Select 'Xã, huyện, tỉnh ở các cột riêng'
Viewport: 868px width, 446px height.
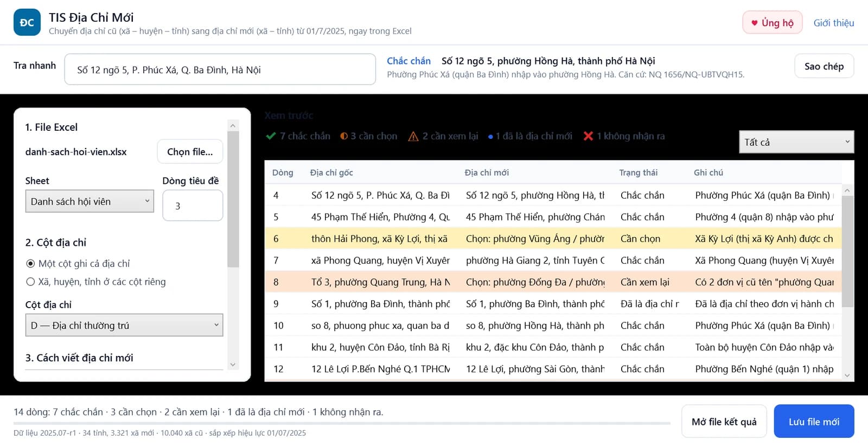tap(30, 282)
